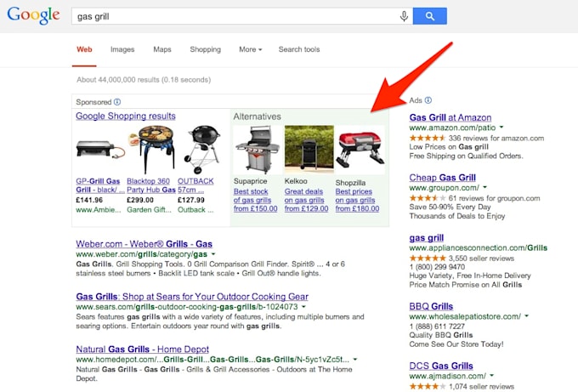This screenshot has width=578, height=392.
Task: Expand dropdown arrow next to wholesalepatiostore.com
Action: tap(527, 316)
